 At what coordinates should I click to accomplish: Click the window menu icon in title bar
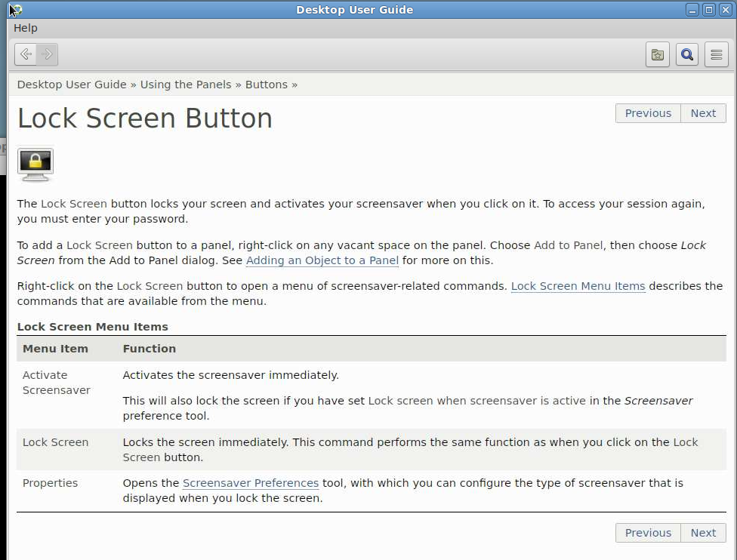point(15,10)
